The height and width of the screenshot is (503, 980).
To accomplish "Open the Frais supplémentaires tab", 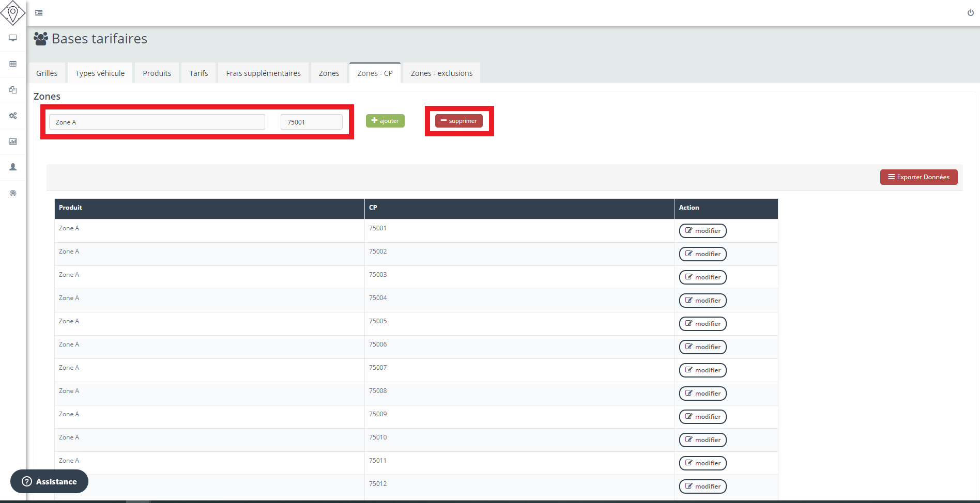I will [263, 73].
